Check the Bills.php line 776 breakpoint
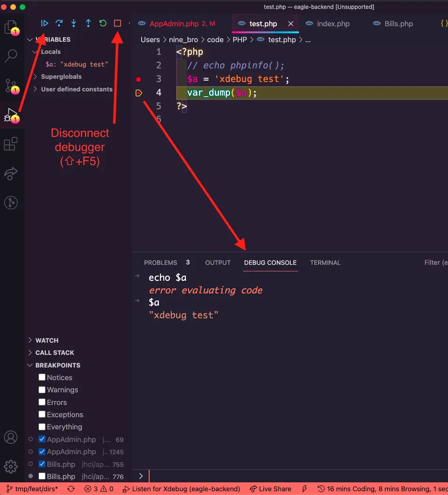The height and width of the screenshot is (495, 448). (42, 476)
